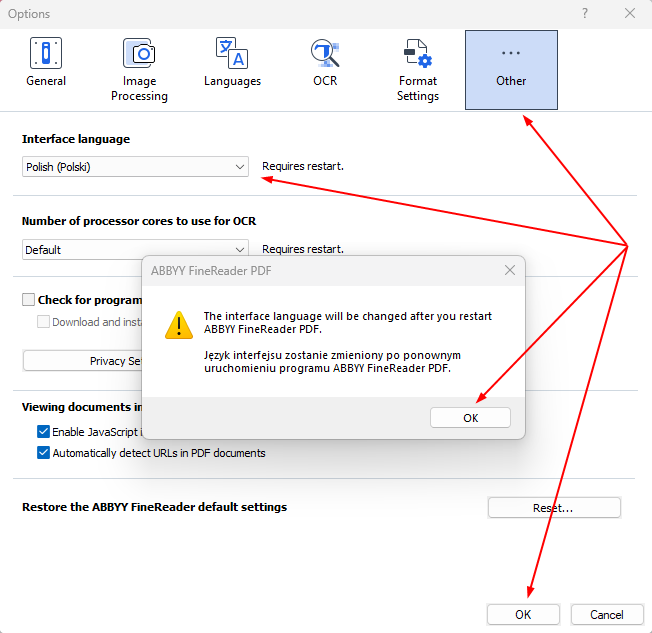The height and width of the screenshot is (633, 652).
Task: Close the Options dialog window
Action: pos(630,13)
